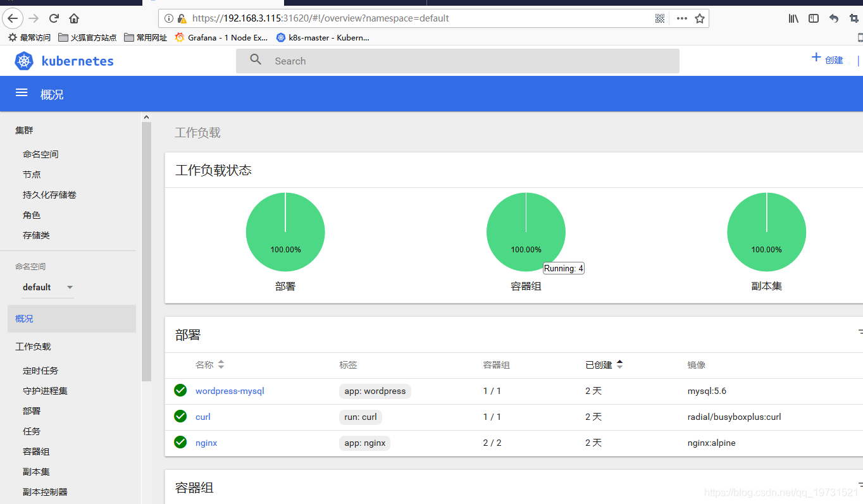Click the undo arrow toolbar icon

(834, 18)
